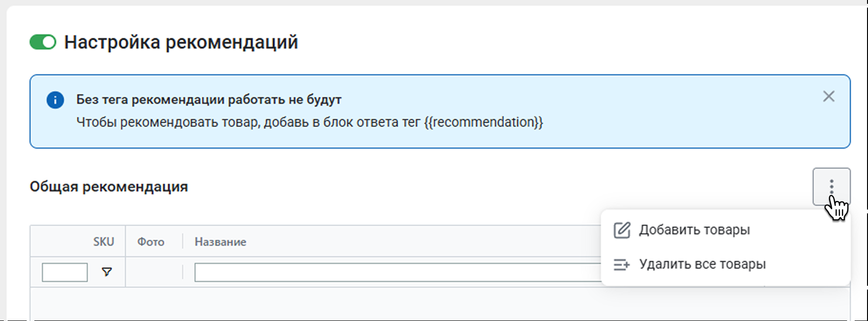The image size is (868, 321).
Task: Open the SKU funnel filter options
Action: tap(107, 272)
